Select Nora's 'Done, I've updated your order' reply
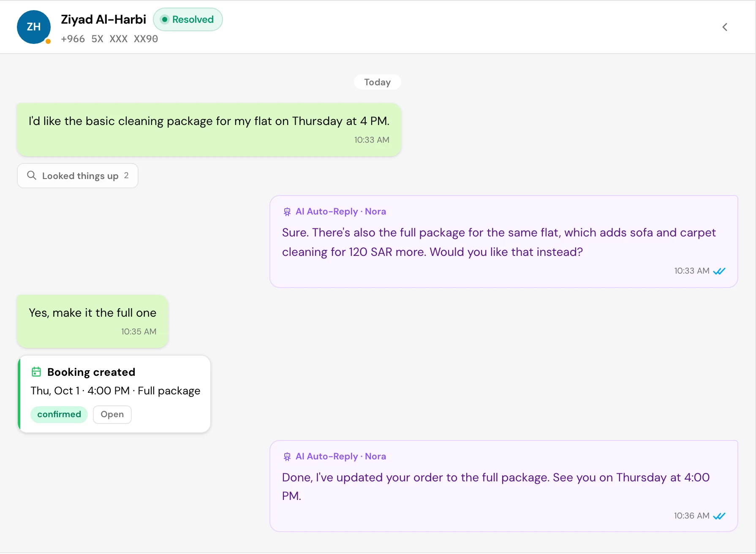Viewport: 756px width, 554px height. 504,486
